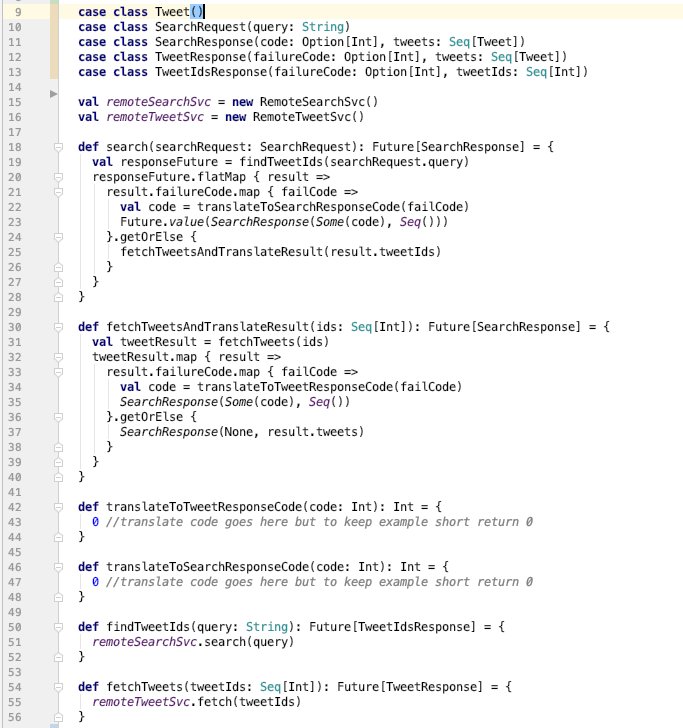Fold the fetchTweets method on line 54

pyautogui.click(x=59, y=687)
